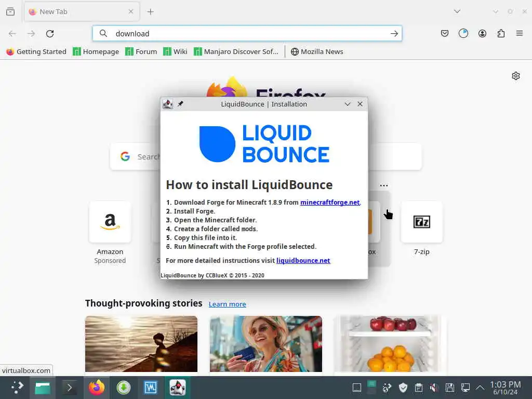Reload the current page

(x=50, y=34)
